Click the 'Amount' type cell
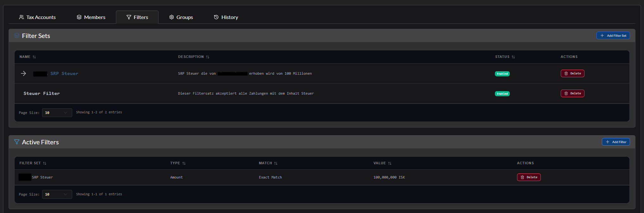 176,177
